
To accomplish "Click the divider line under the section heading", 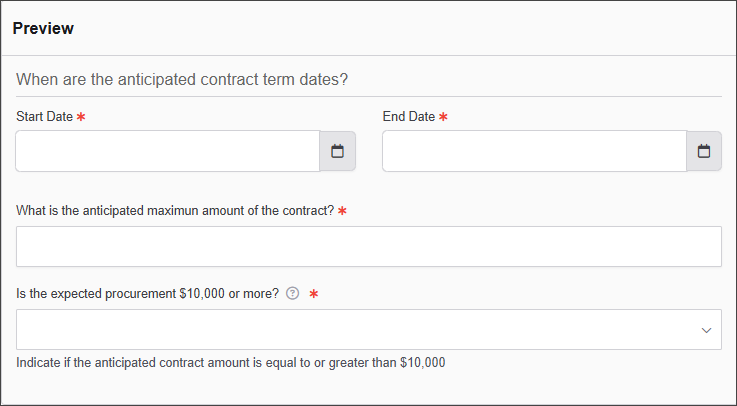I will [x=368, y=96].
